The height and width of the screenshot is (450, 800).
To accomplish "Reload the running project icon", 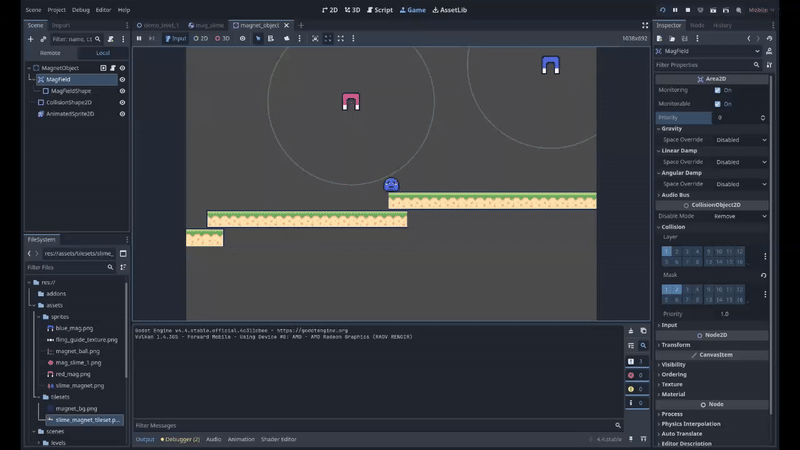I will [x=662, y=10].
